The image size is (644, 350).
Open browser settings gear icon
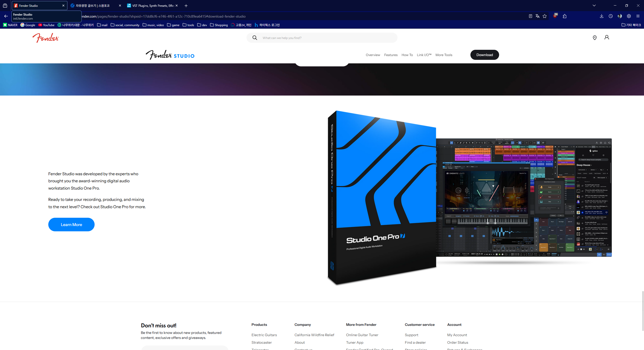tap(629, 16)
